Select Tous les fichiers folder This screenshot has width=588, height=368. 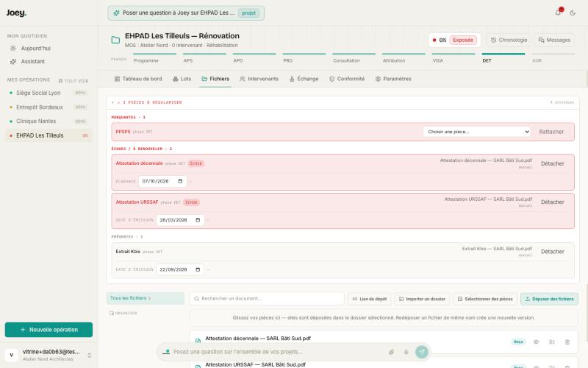(x=146, y=298)
